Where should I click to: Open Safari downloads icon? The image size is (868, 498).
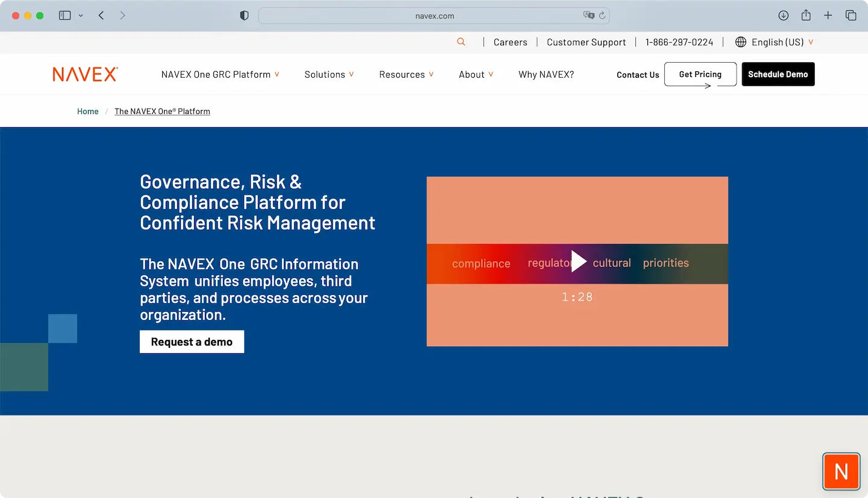click(x=784, y=16)
